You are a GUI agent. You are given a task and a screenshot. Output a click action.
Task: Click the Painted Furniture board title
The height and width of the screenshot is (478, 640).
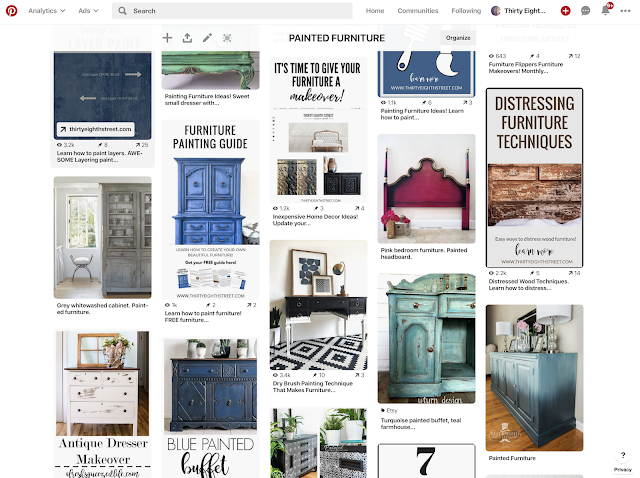pyautogui.click(x=337, y=38)
